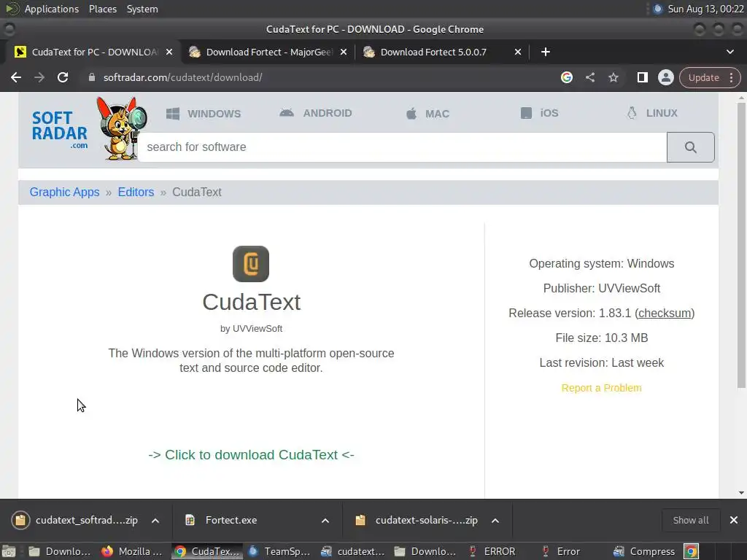Viewport: 747px width, 560px height.
Task: Close the Download Fortect - MajorGeeks tab
Action: coord(344,52)
